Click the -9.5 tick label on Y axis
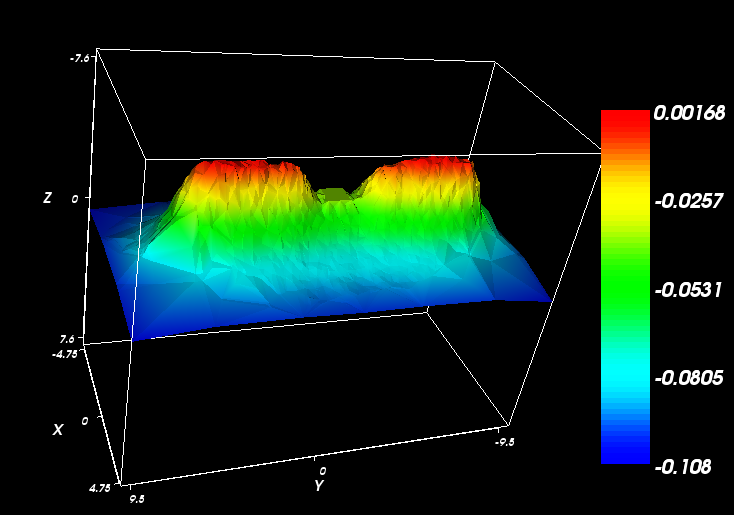734x515 pixels. (507, 439)
